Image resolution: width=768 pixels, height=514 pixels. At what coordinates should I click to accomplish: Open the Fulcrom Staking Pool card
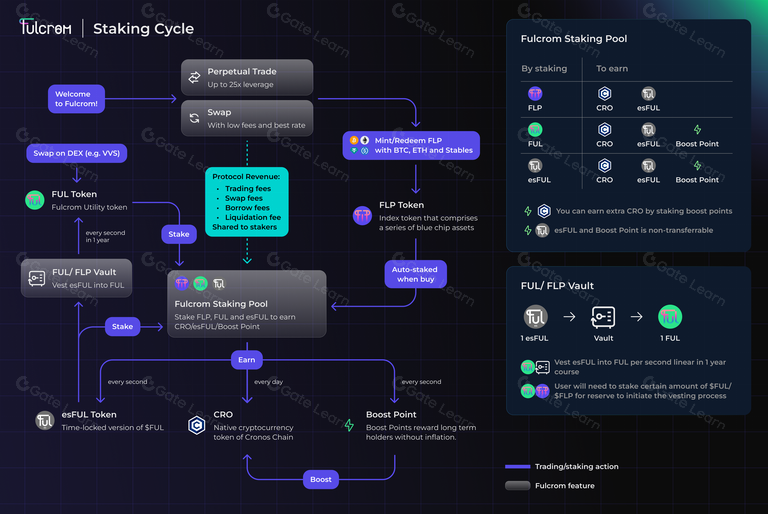tap(247, 304)
